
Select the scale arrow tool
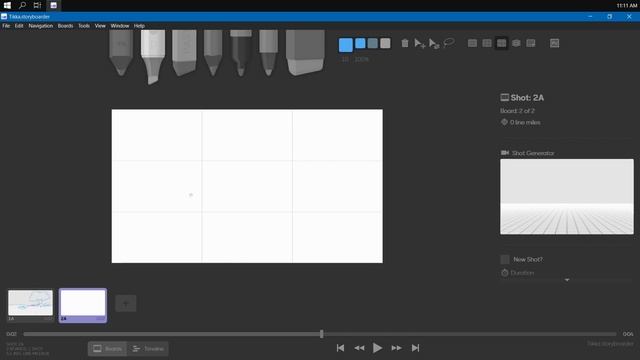coord(434,43)
